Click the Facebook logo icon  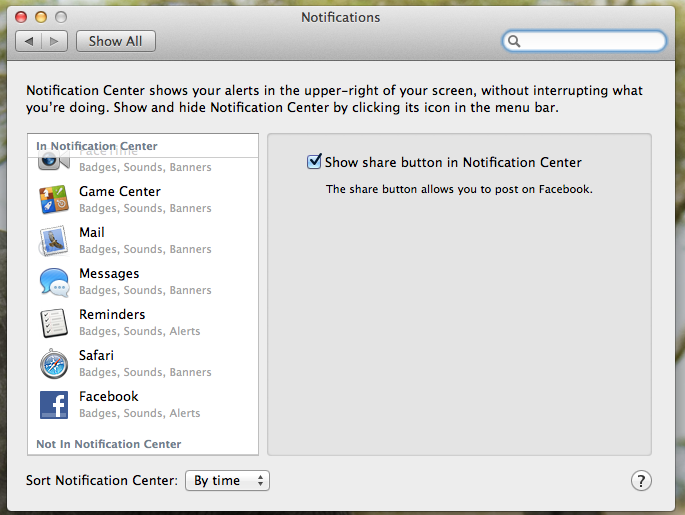54,405
